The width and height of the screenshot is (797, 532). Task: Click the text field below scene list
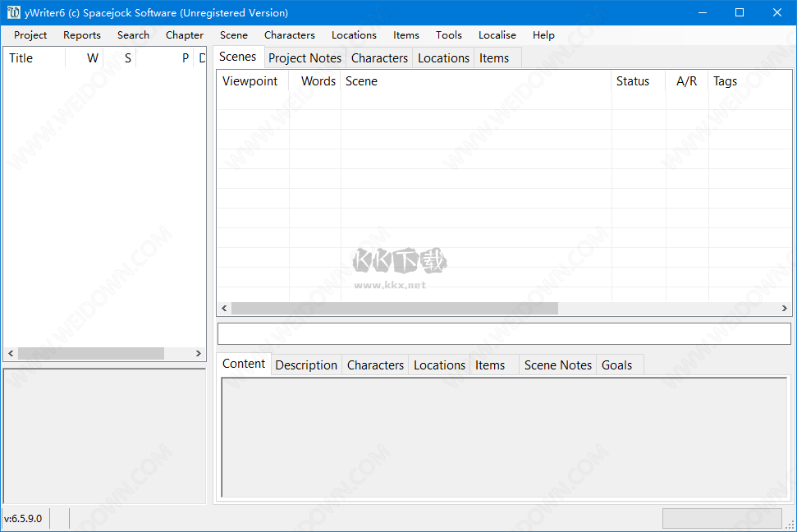point(503,334)
